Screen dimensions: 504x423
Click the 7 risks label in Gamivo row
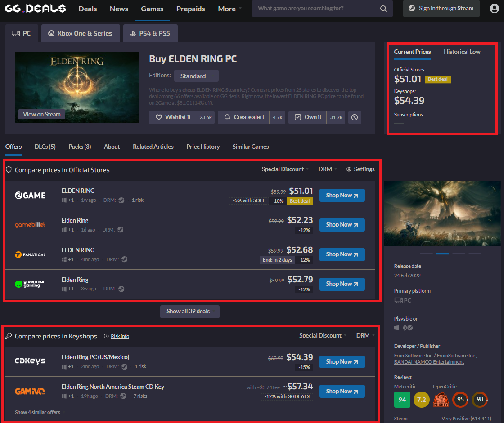(x=140, y=396)
